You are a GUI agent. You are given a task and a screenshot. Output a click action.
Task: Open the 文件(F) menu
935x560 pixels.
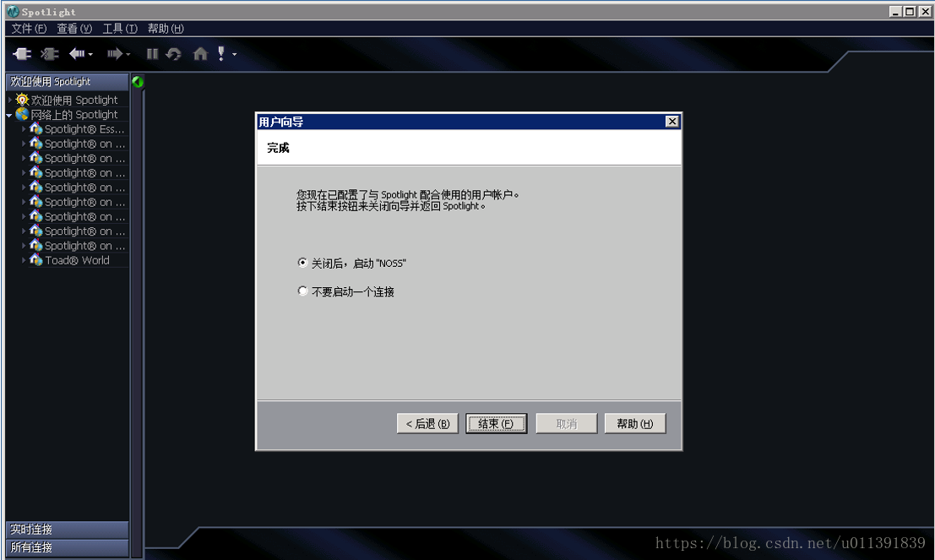pos(29,28)
